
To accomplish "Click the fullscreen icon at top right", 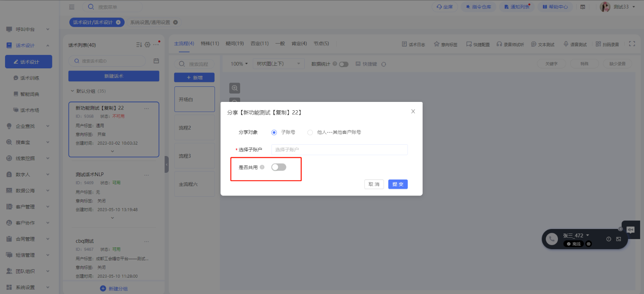I will [x=632, y=44].
